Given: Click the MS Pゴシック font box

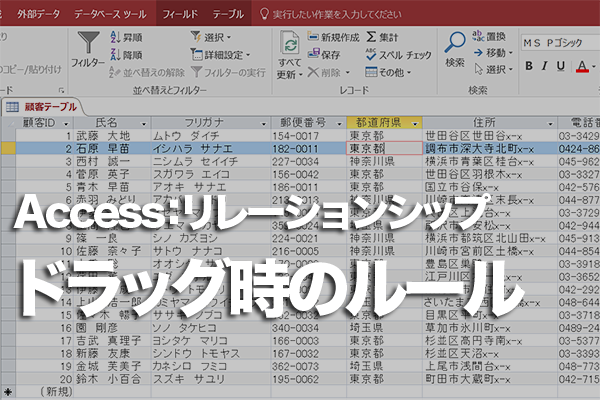Looking at the screenshot, I should tap(560, 43).
